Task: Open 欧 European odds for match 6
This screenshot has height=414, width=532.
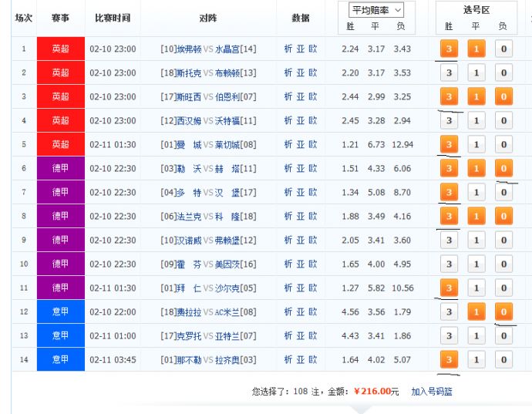Action: (x=312, y=168)
